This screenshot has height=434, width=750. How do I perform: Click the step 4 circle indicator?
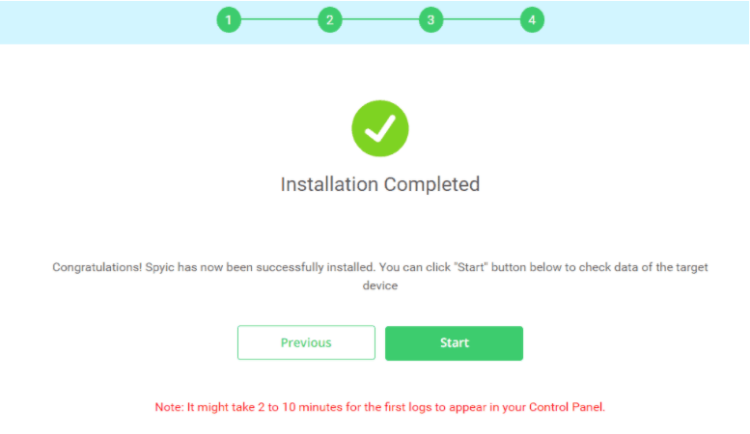pyautogui.click(x=532, y=20)
